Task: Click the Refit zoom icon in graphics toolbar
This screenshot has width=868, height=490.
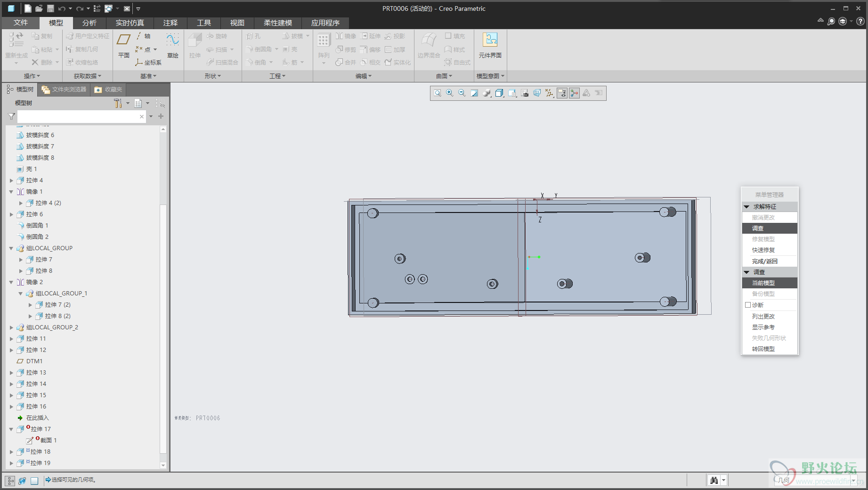Action: 438,93
